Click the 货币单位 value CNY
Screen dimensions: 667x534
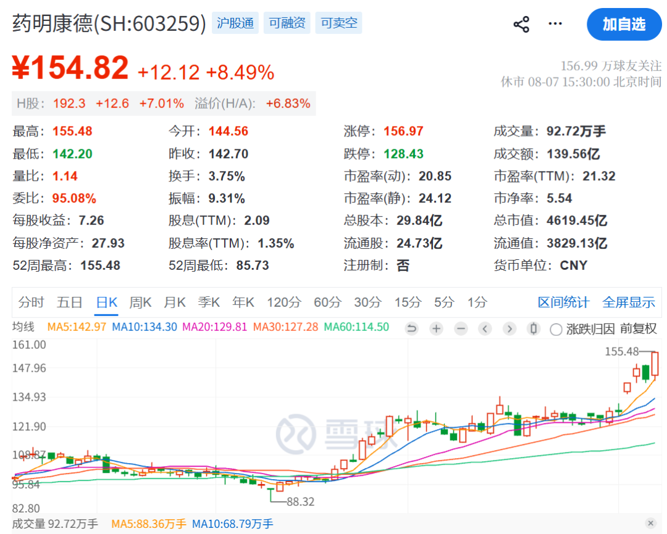pos(573,266)
